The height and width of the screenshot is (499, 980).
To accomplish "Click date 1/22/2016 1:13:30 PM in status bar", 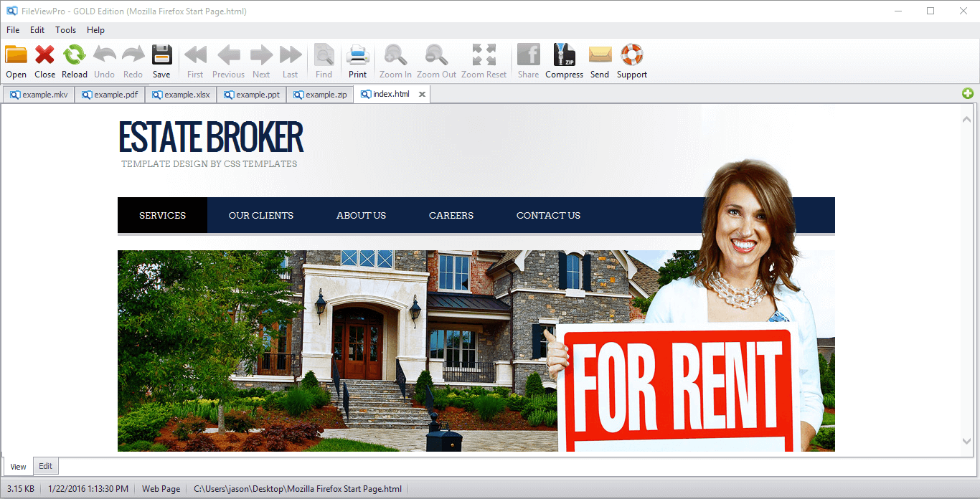I will tap(89, 489).
